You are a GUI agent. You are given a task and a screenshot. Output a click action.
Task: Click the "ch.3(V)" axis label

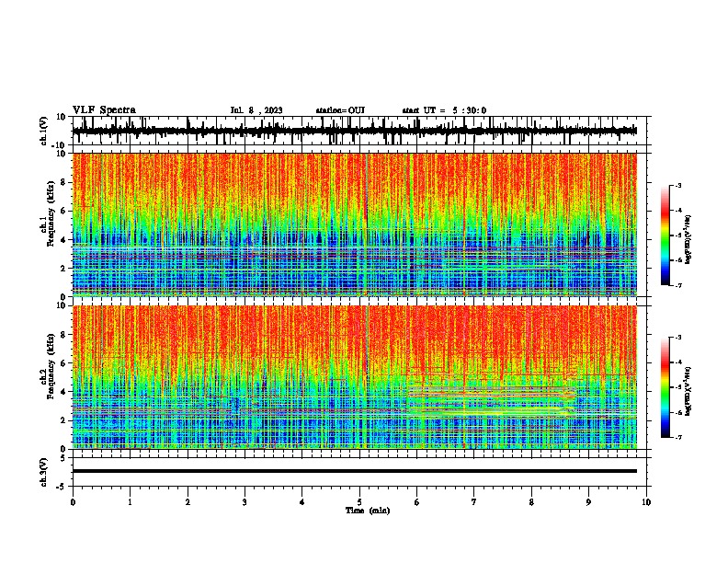tap(43, 472)
